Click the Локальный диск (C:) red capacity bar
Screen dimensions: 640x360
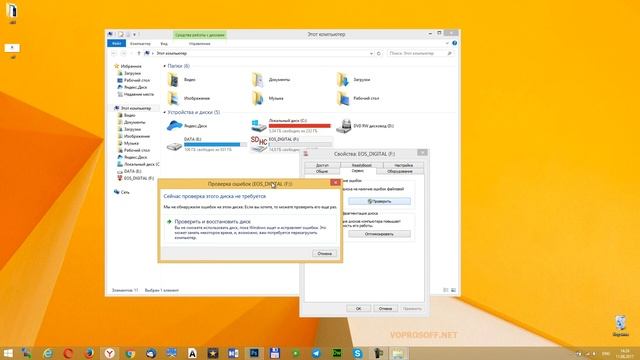(x=300, y=126)
